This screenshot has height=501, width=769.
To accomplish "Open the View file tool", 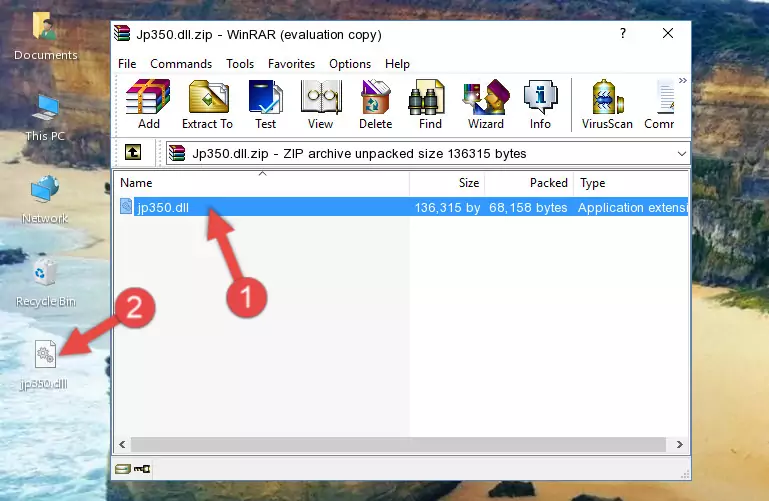I will 321,104.
